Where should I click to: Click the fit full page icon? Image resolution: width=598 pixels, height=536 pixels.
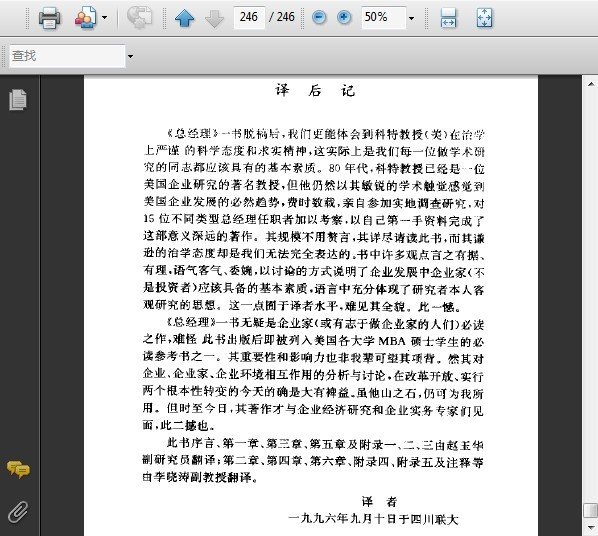484,18
